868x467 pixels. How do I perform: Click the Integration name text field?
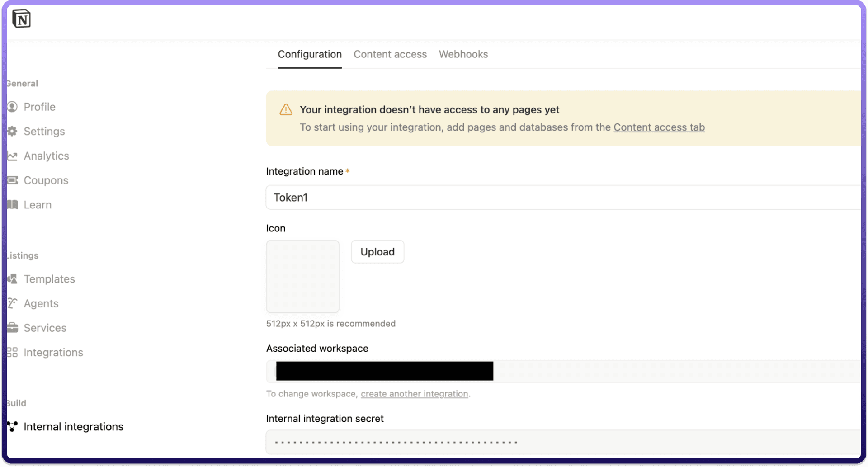(x=561, y=198)
